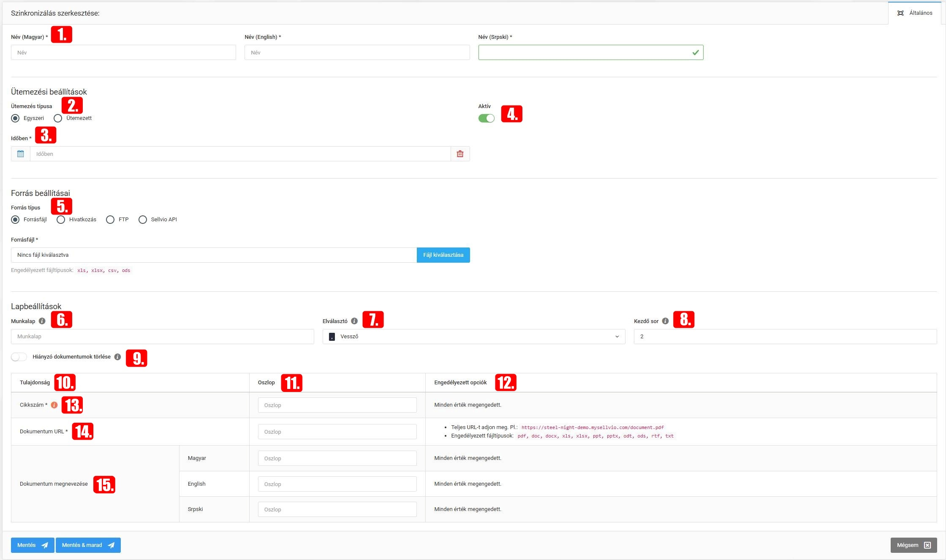Switch to the Általános tab
Viewport: 946px width, 560px height.
tap(915, 13)
